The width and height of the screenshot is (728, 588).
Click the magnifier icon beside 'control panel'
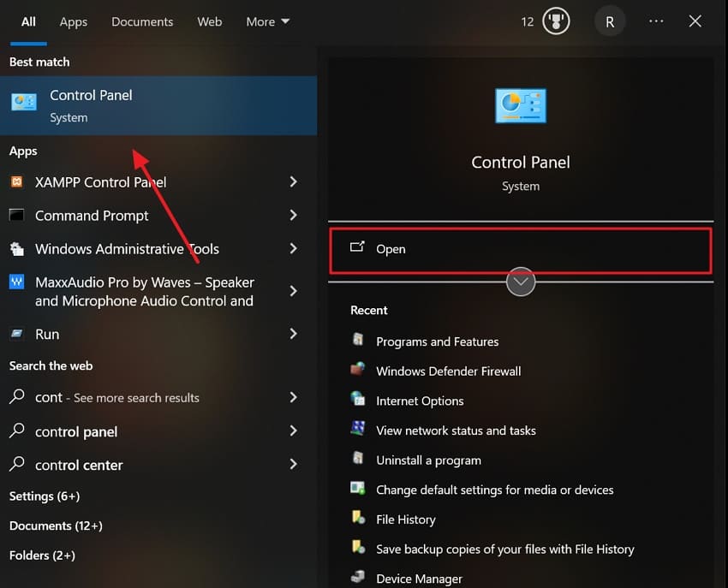17,431
